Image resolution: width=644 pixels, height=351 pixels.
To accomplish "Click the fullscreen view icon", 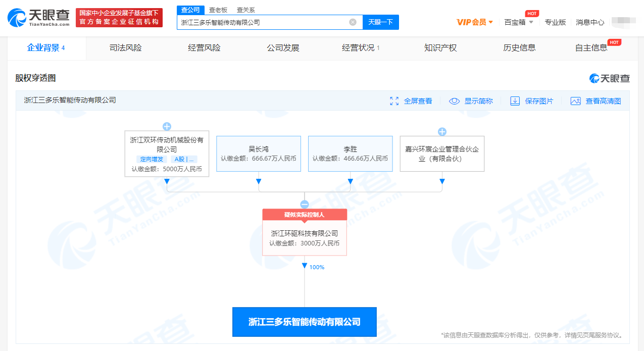I will pos(394,101).
